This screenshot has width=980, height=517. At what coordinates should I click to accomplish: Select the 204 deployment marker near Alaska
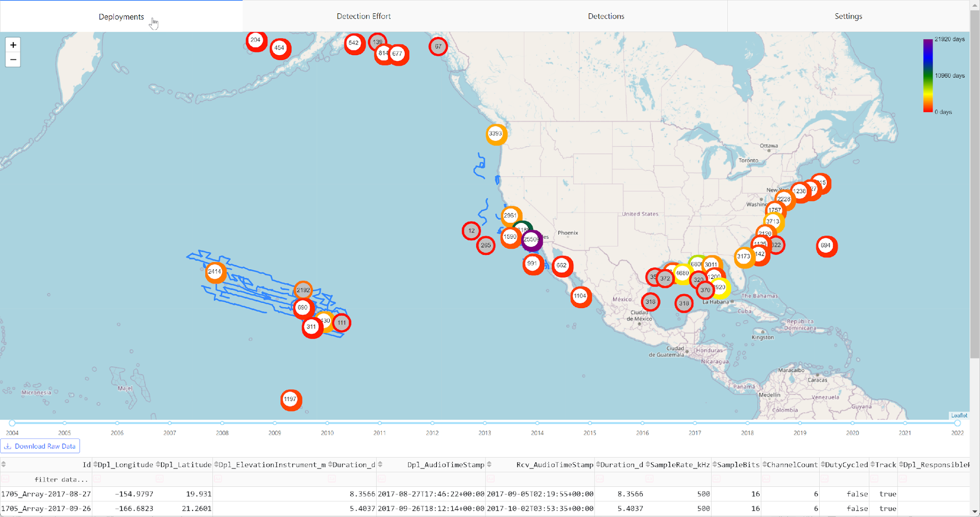(256, 40)
